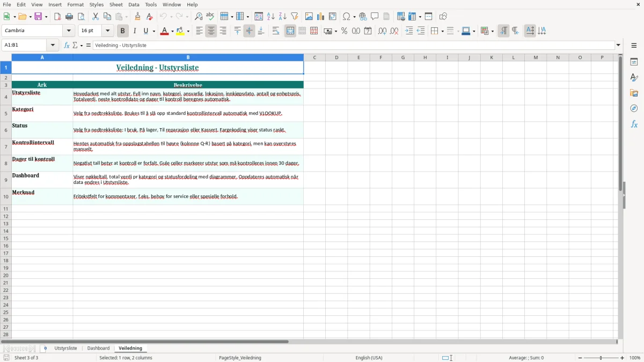Toggle the AutoFilter

pyautogui.click(x=295, y=17)
